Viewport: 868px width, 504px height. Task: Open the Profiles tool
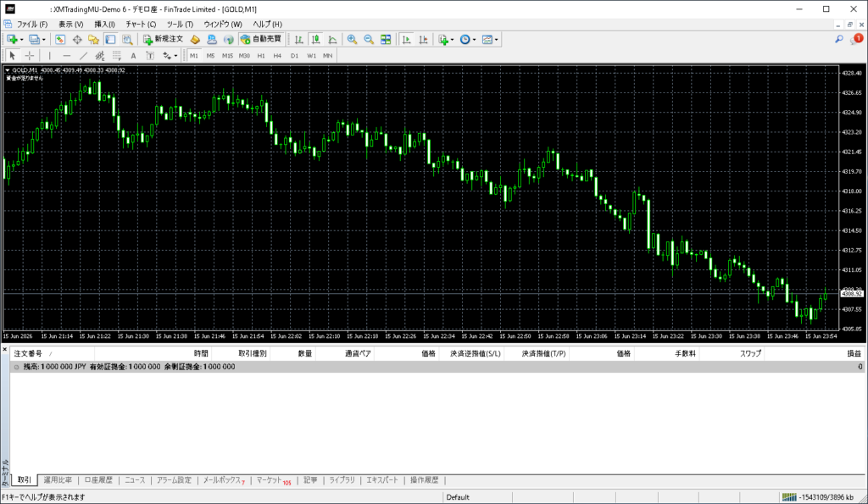coord(34,39)
